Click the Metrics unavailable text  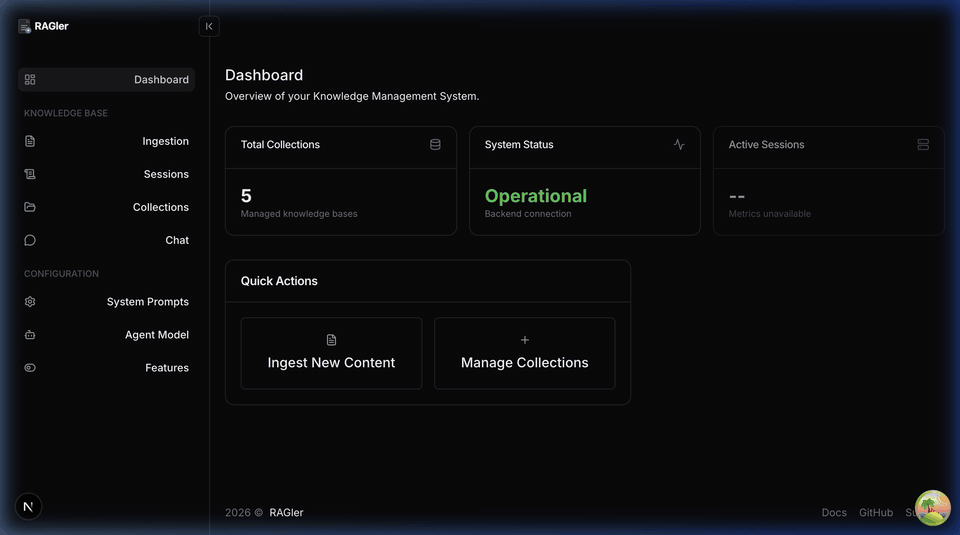click(x=770, y=214)
